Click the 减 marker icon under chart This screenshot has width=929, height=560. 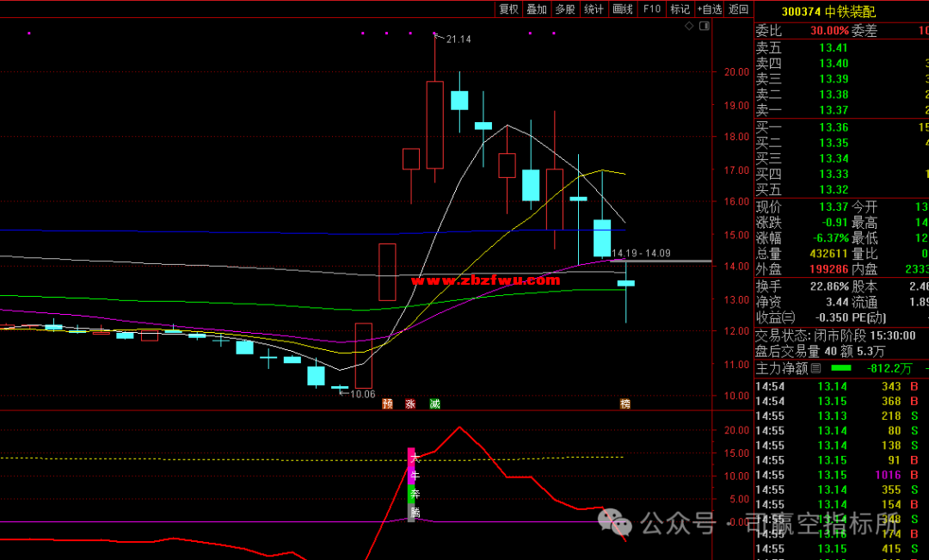click(435, 403)
